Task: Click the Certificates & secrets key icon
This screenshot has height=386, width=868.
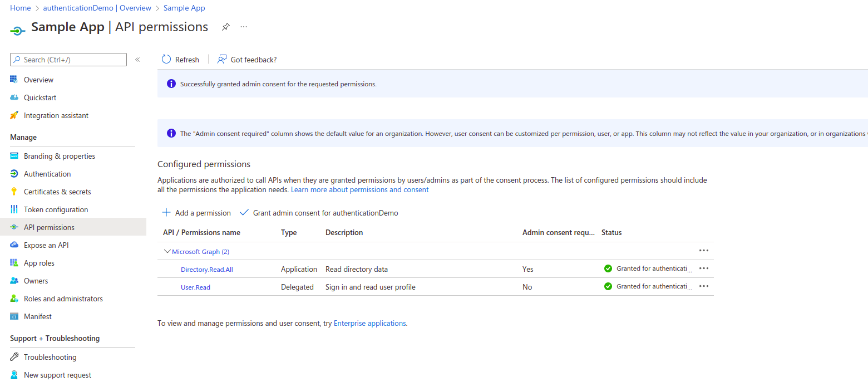Action: tap(14, 192)
